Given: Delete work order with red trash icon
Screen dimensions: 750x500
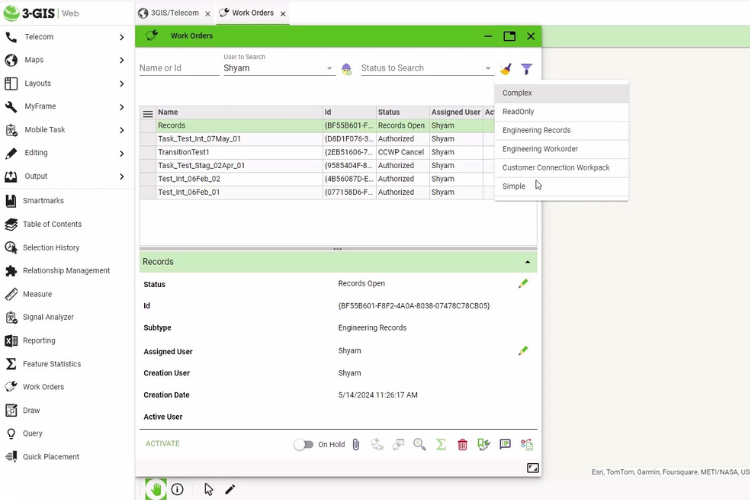Looking at the screenshot, I should (x=462, y=444).
